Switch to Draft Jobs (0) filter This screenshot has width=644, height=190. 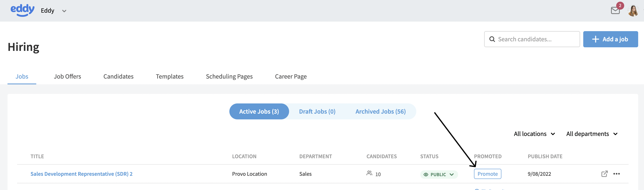click(x=317, y=111)
